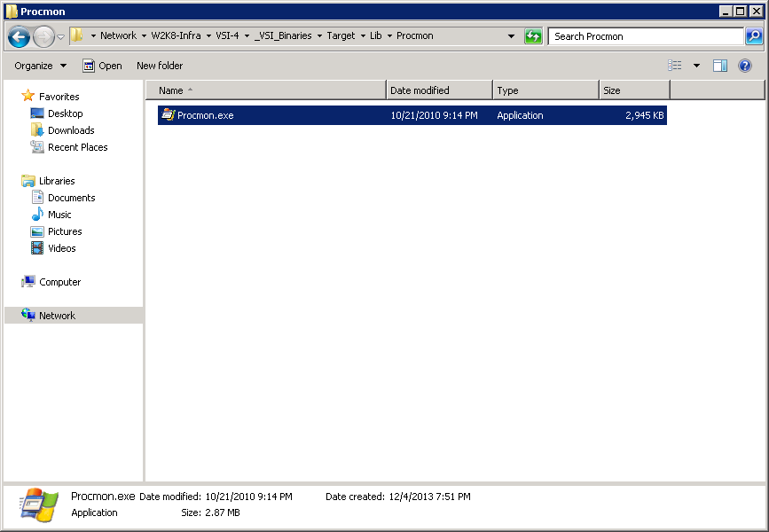Click the Size 2.87 MB details entry
Image resolution: width=769 pixels, height=532 pixels.
(x=210, y=512)
